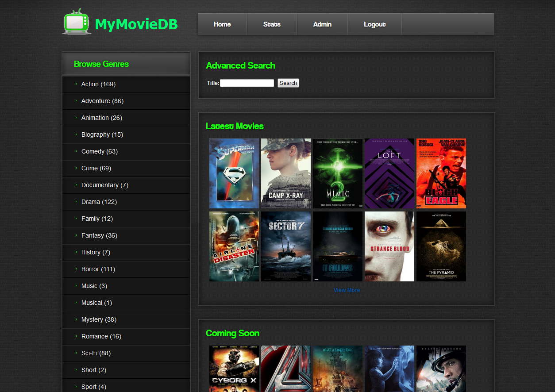
Task: Open The Pyramid poster
Action: [441, 246]
